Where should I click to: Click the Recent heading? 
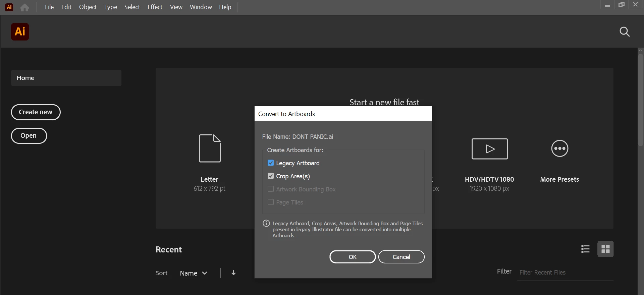pos(169,249)
